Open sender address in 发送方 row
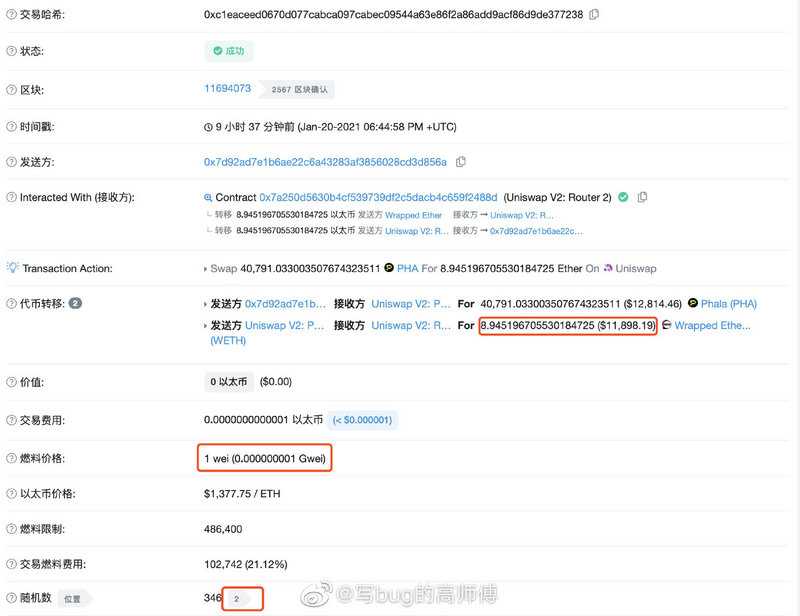This screenshot has height=616, width=800. (325, 161)
